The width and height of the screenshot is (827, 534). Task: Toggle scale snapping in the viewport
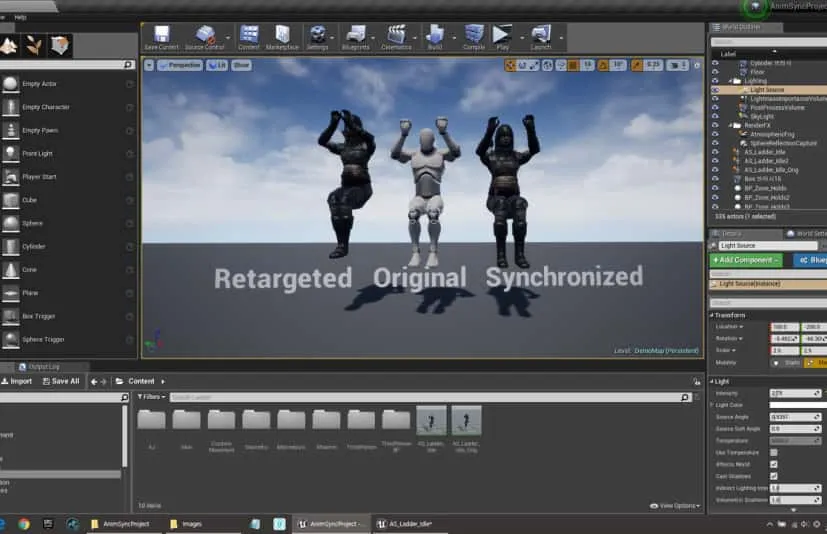coord(637,65)
